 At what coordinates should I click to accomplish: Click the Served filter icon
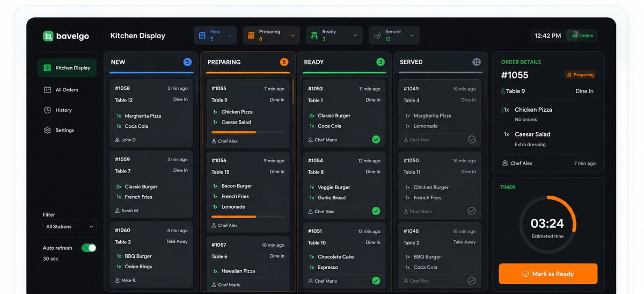tap(377, 35)
